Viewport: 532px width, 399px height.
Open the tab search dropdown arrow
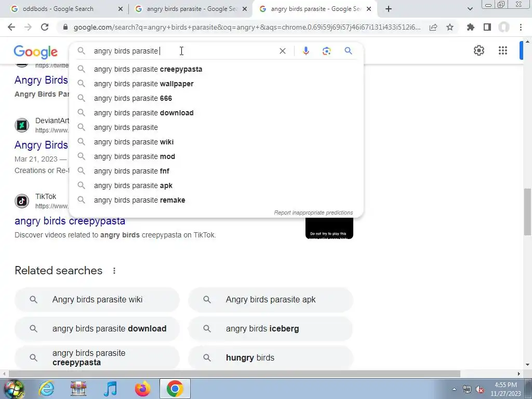(470, 9)
